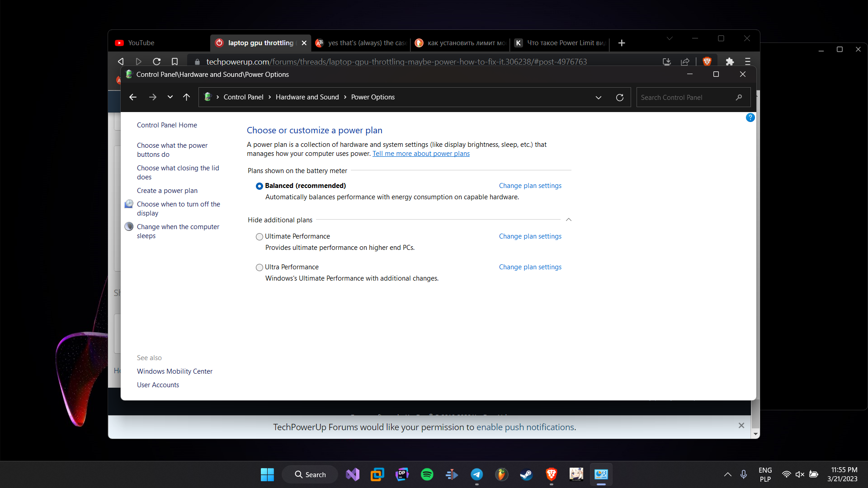
Task: Open DataSpell from taskbar
Action: click(402, 474)
